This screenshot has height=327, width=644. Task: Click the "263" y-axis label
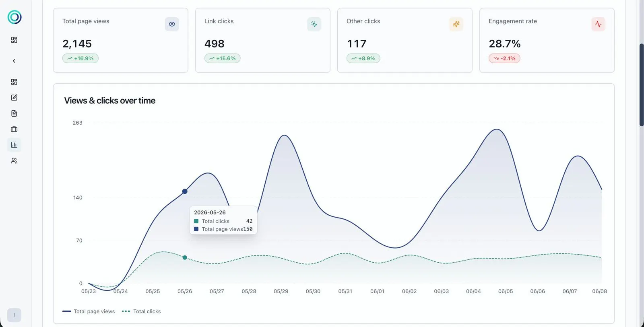tap(77, 123)
